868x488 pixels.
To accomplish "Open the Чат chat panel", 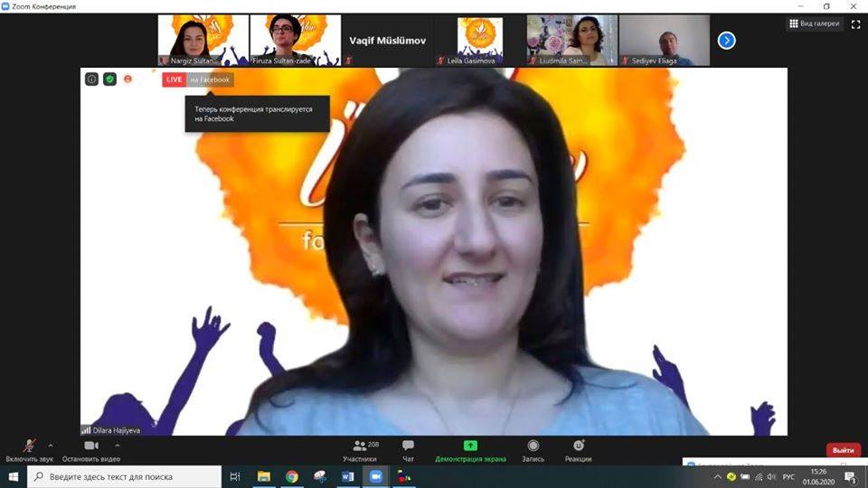I will pos(408,446).
